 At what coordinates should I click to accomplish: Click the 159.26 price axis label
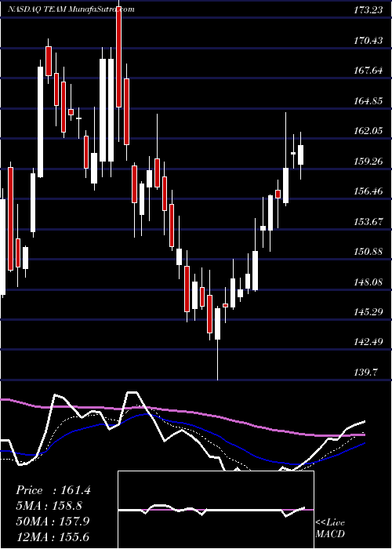pos(368,162)
